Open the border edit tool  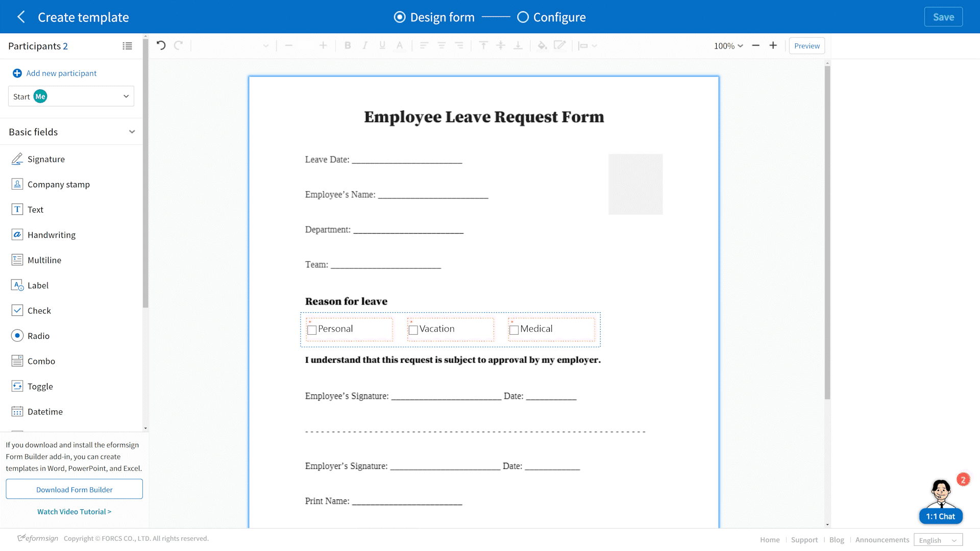pyautogui.click(x=559, y=45)
